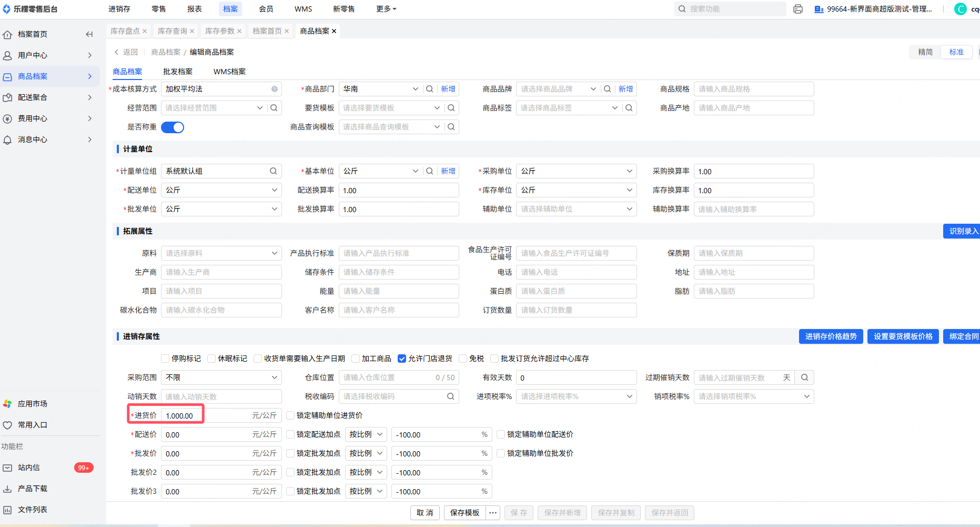Switch to the WMS档案 tab
Viewport: 980px width, 527px height.
(229, 72)
